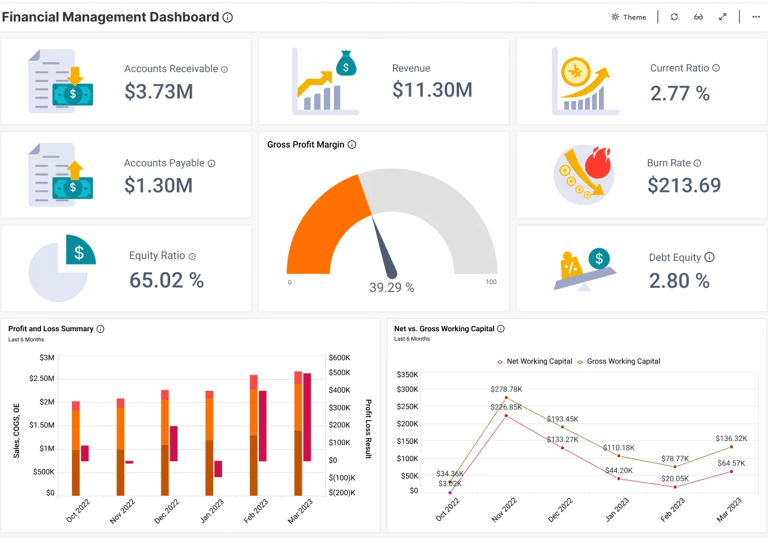This screenshot has height=538, width=768.
Task: Click info icon next to Burn Rate
Action: pos(697,163)
